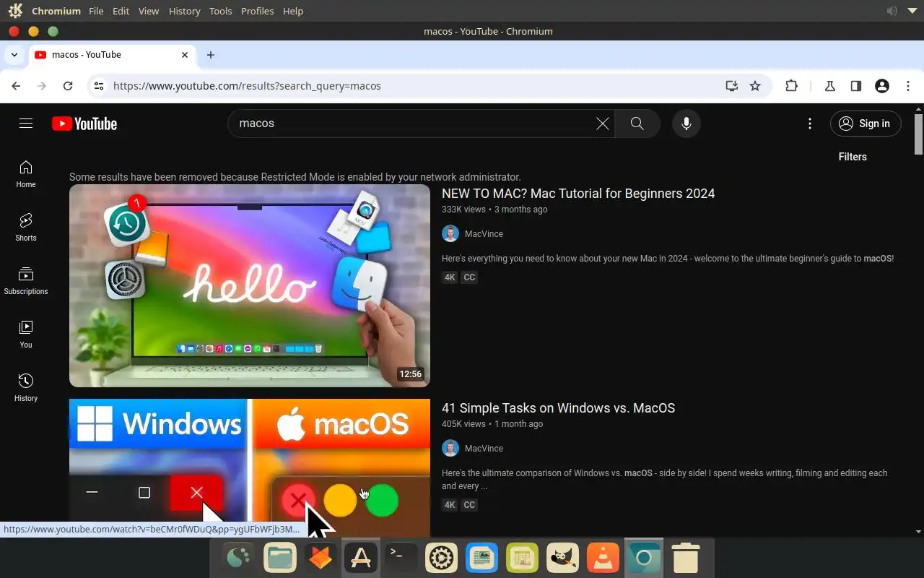Close the macos - YouTube tab
The height and width of the screenshot is (578, 924).
coord(185,55)
